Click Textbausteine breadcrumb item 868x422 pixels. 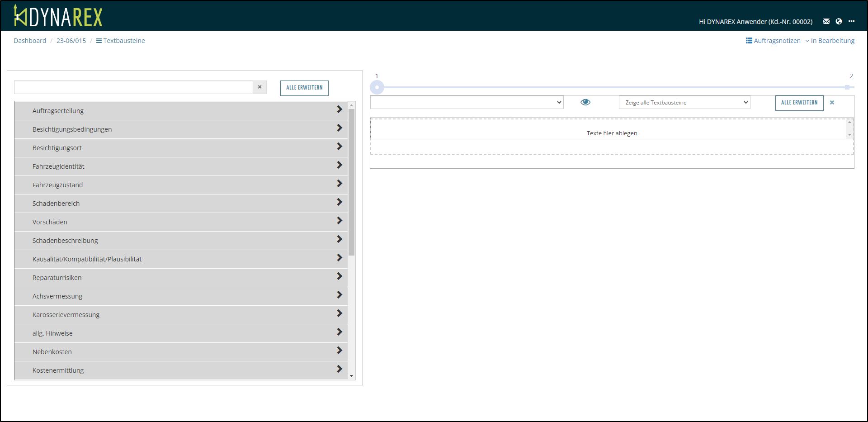click(x=121, y=41)
